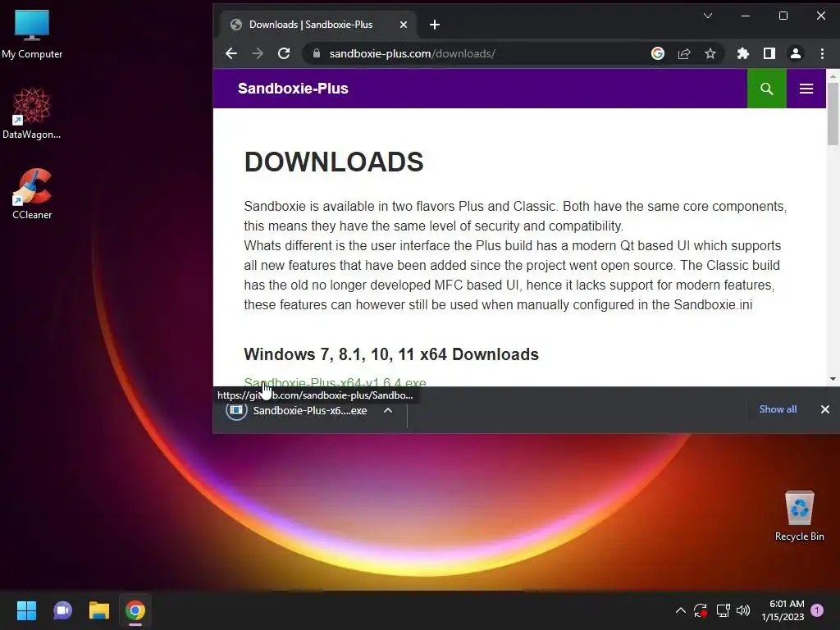Select the Recycle Bin icon
This screenshot has height=630, width=840.
coord(799,517)
